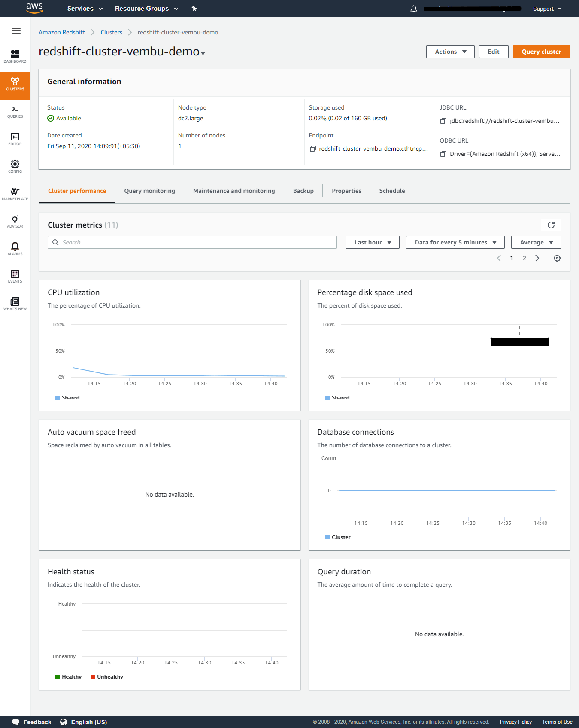Switch to the Schedule tab
Screen dimensions: 579x728
[392, 191]
